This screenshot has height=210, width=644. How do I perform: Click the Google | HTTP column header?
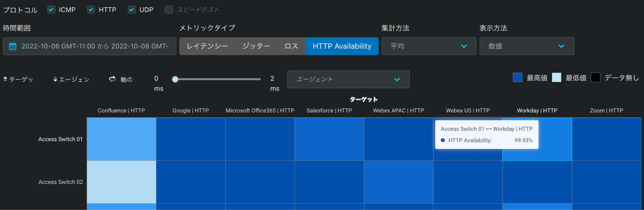[191, 111]
